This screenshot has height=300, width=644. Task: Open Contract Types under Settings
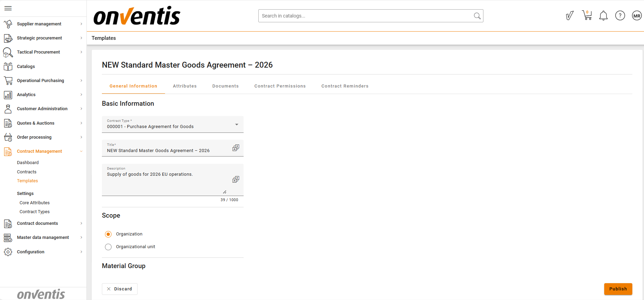coord(35,212)
